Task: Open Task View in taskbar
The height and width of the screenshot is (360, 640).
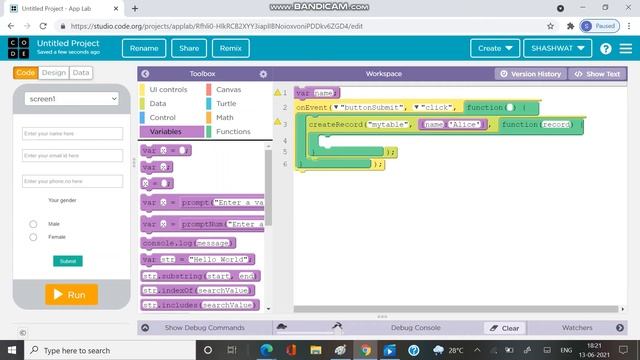Action: coord(232,350)
